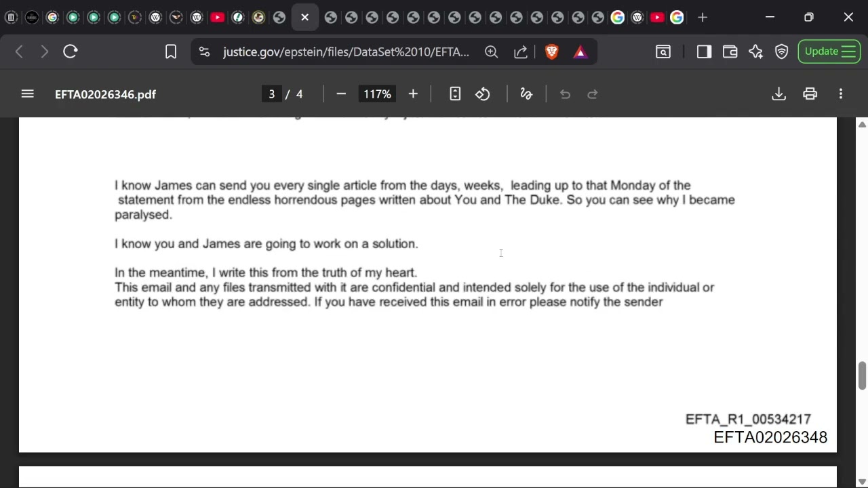Click the redo arrow in PDF toolbar
The width and height of the screenshot is (868, 488).
click(x=592, y=94)
